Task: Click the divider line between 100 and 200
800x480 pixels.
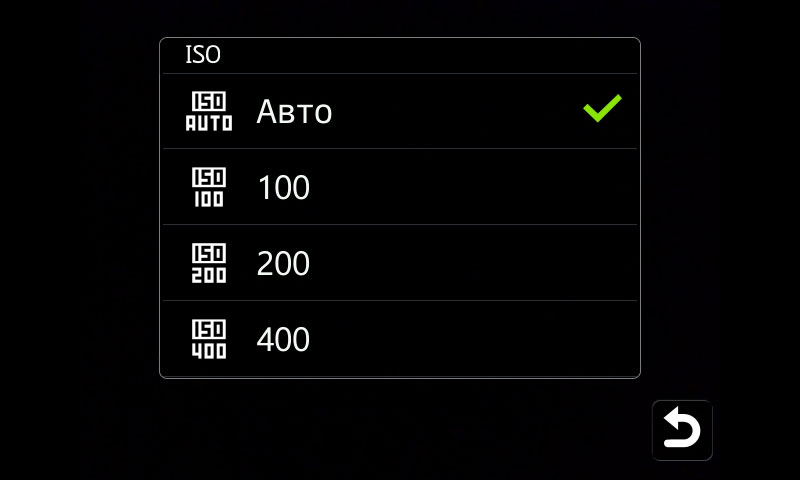Action: tap(400, 225)
